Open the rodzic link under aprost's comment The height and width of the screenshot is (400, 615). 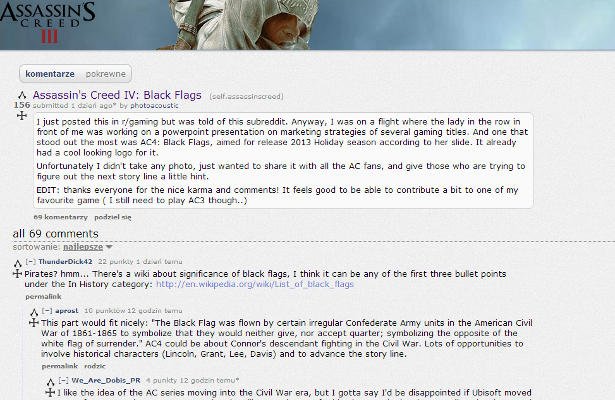(x=95, y=366)
